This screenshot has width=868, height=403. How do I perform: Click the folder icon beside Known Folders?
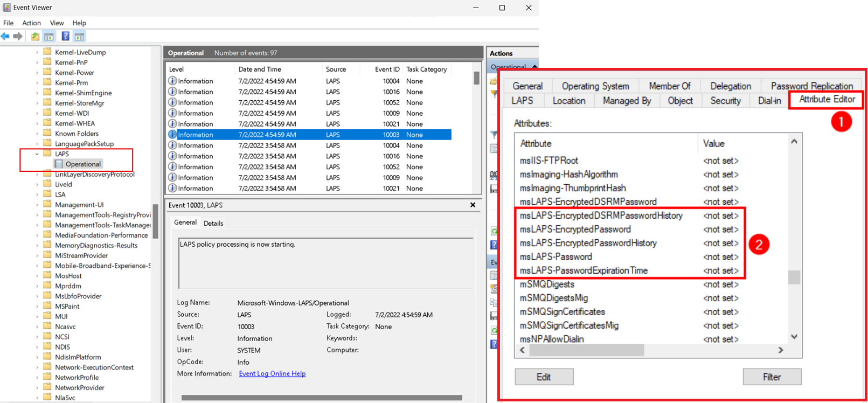[47, 133]
